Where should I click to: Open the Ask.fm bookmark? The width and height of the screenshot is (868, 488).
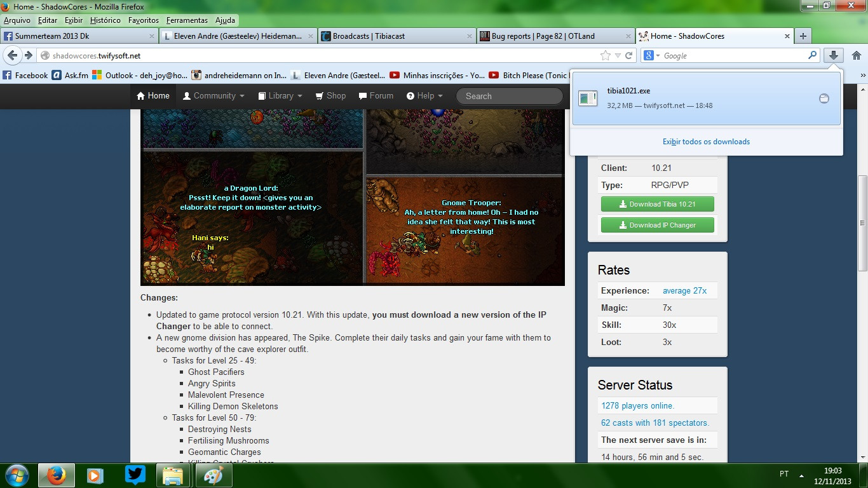(70, 75)
